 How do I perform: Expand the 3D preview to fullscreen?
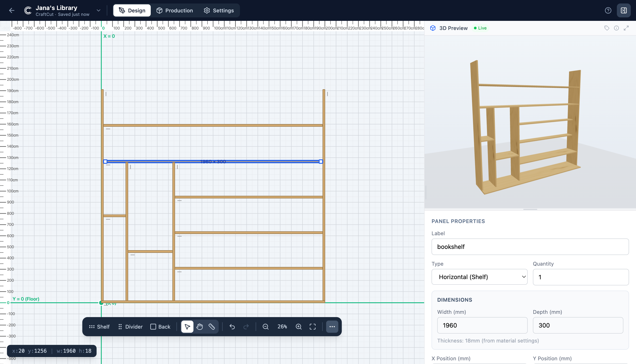pos(627,28)
